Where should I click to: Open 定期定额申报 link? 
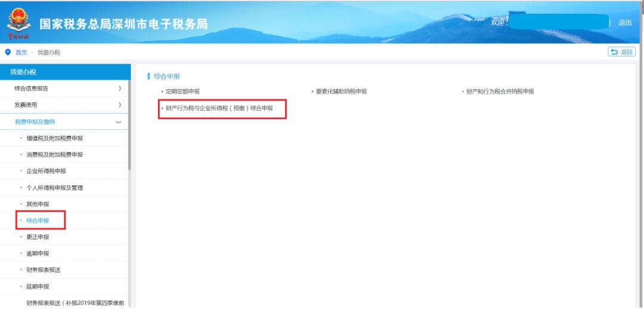pos(182,92)
